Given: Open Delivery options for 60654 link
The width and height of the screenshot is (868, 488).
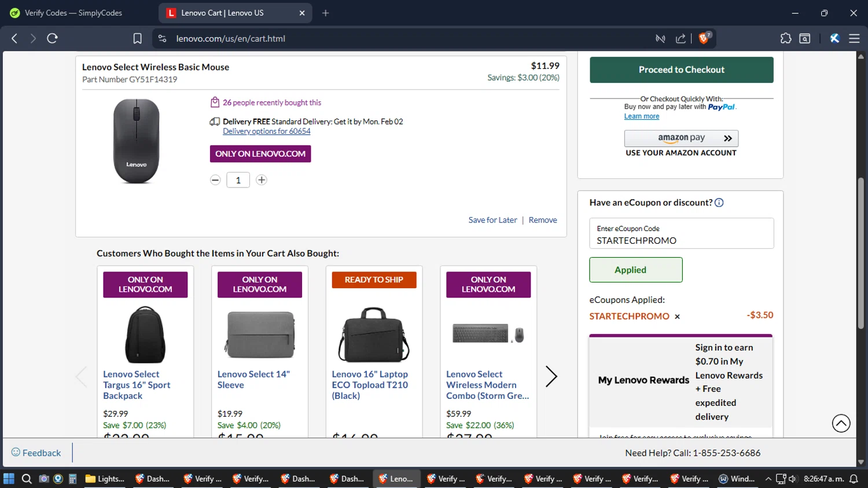Looking at the screenshot, I should (266, 131).
